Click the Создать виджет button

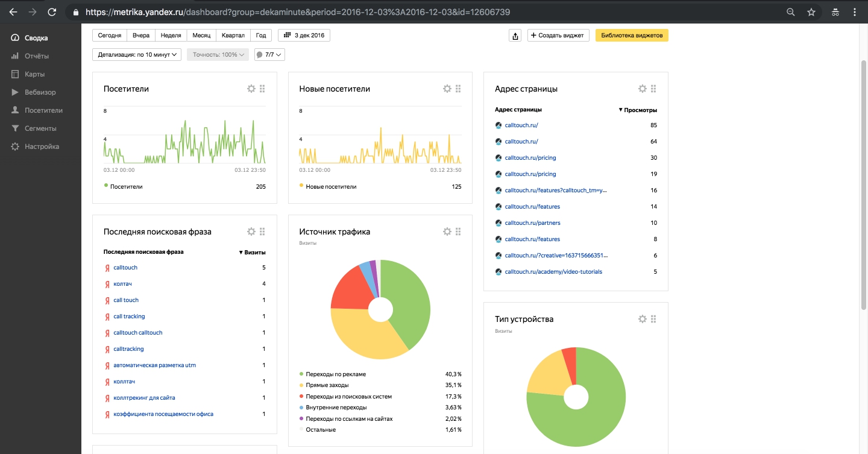pyautogui.click(x=558, y=36)
